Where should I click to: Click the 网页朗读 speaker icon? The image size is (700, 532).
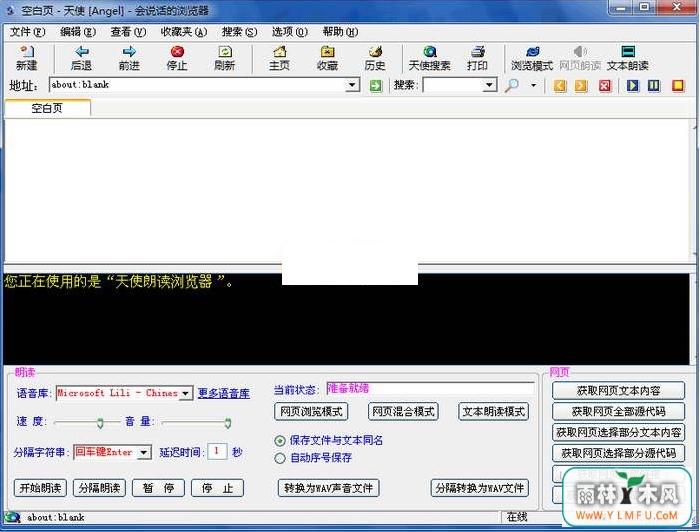580,58
